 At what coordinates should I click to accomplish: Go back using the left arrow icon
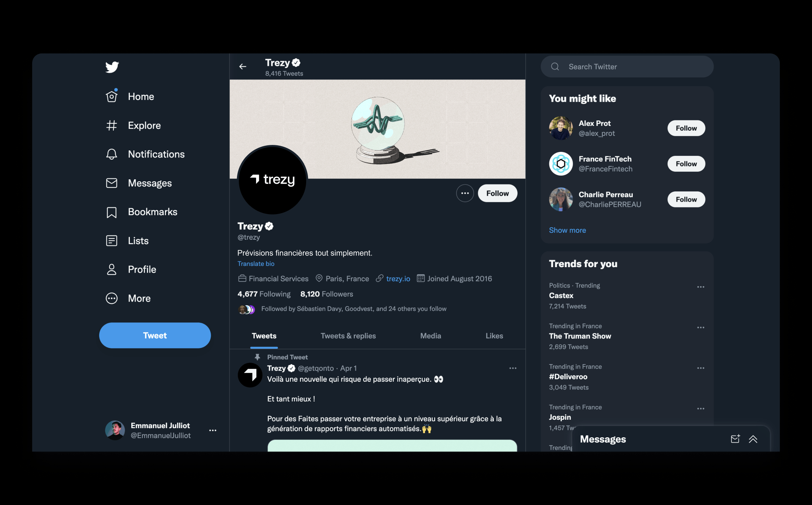click(243, 67)
